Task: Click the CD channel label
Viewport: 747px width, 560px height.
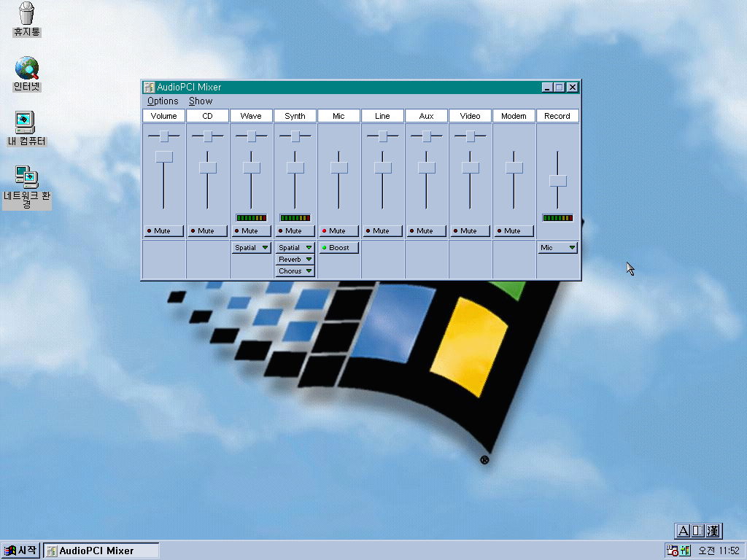Action: point(208,116)
